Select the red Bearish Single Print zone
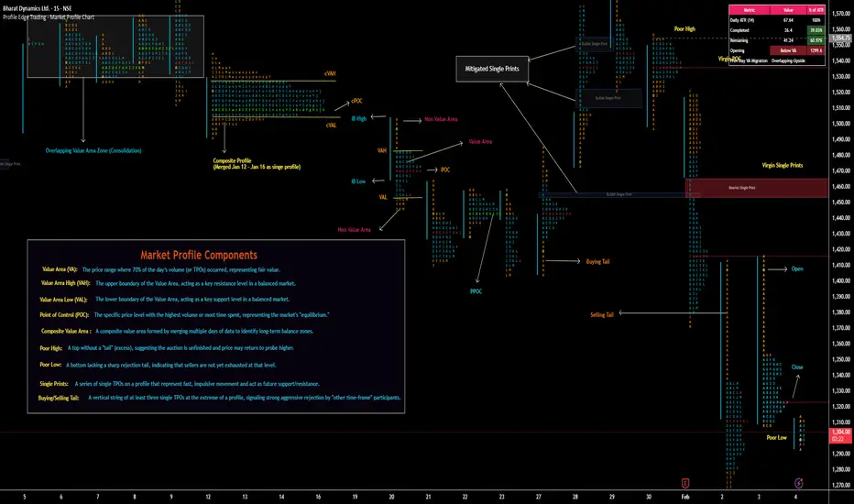Image resolution: width=854 pixels, height=504 pixels. click(x=757, y=188)
